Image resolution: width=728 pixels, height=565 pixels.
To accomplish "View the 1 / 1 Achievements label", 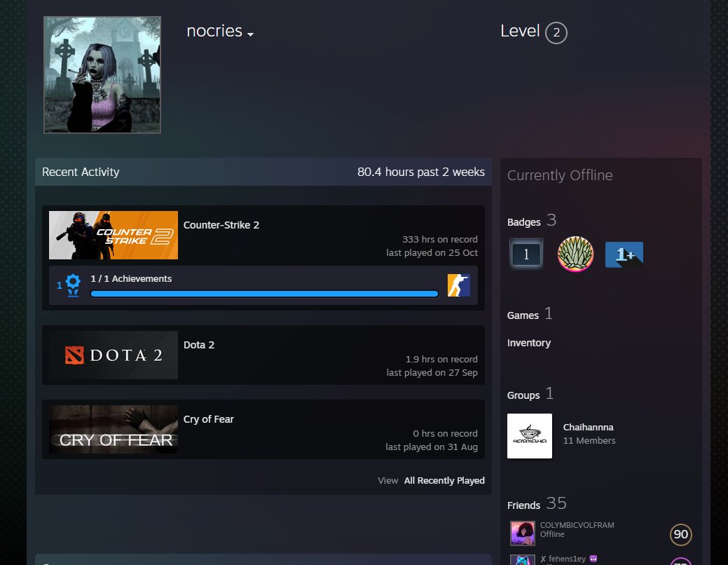I will pos(131,279).
